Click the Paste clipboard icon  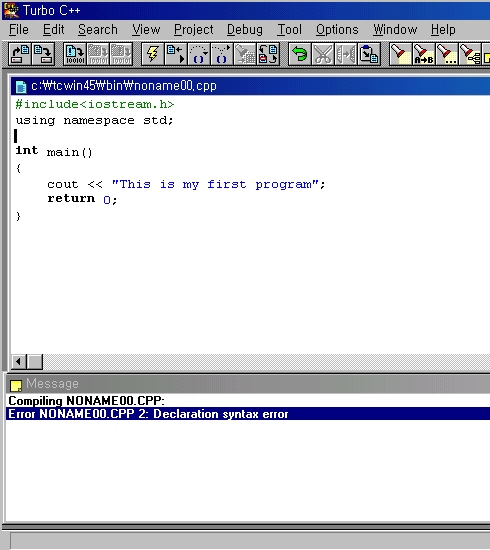pos(369,55)
